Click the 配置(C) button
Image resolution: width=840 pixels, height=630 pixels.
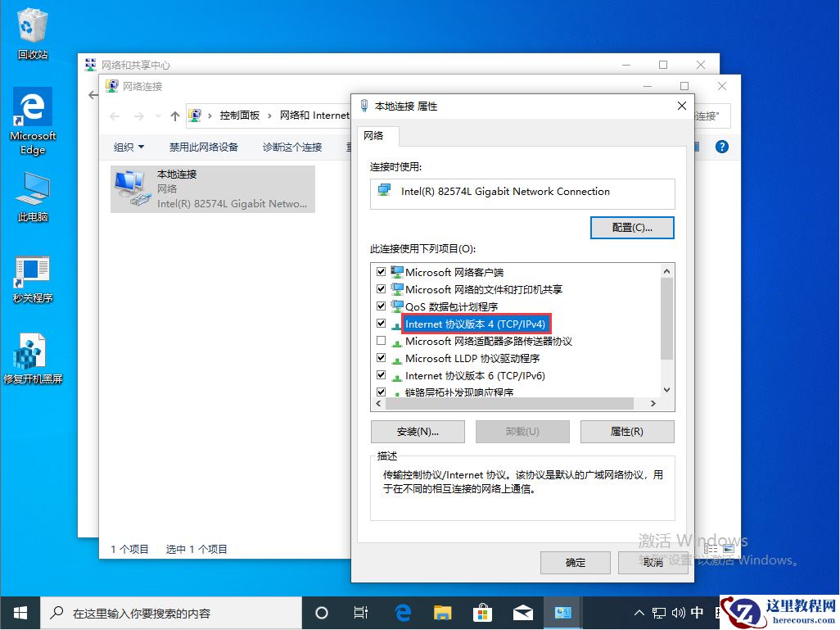click(x=630, y=227)
